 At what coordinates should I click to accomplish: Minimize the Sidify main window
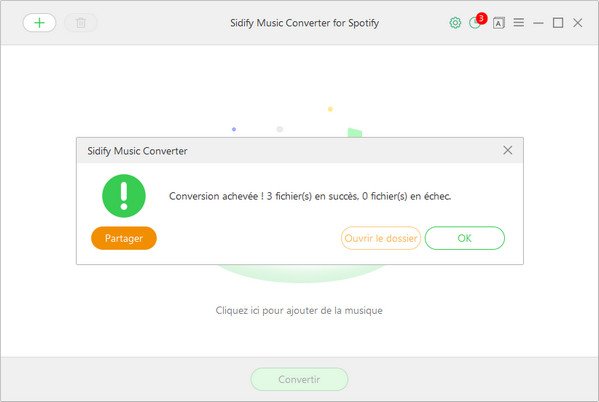pyautogui.click(x=538, y=23)
